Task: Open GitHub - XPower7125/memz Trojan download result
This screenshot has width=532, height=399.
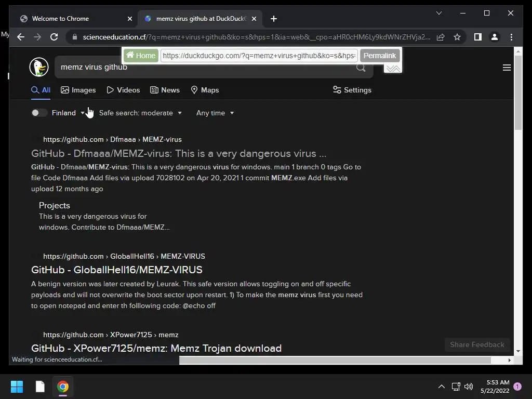Action: 156,349
